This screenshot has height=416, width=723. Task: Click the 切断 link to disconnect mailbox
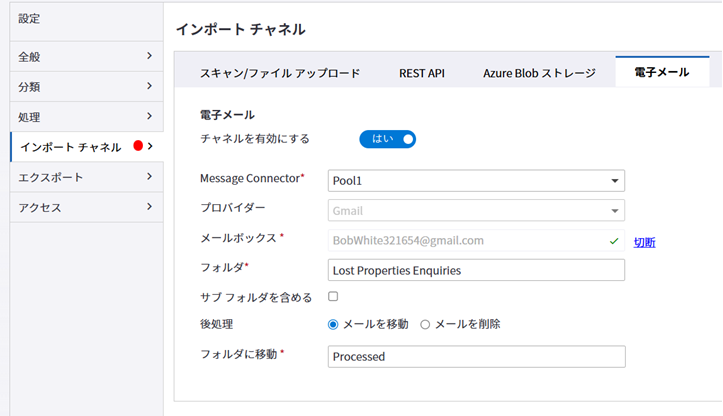pos(645,242)
